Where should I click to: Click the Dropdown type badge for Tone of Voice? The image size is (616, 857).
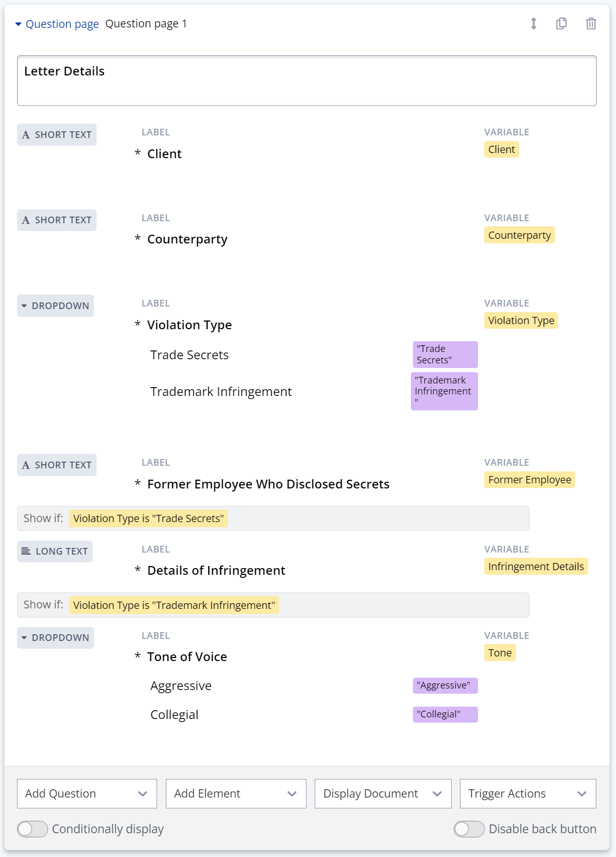55,638
